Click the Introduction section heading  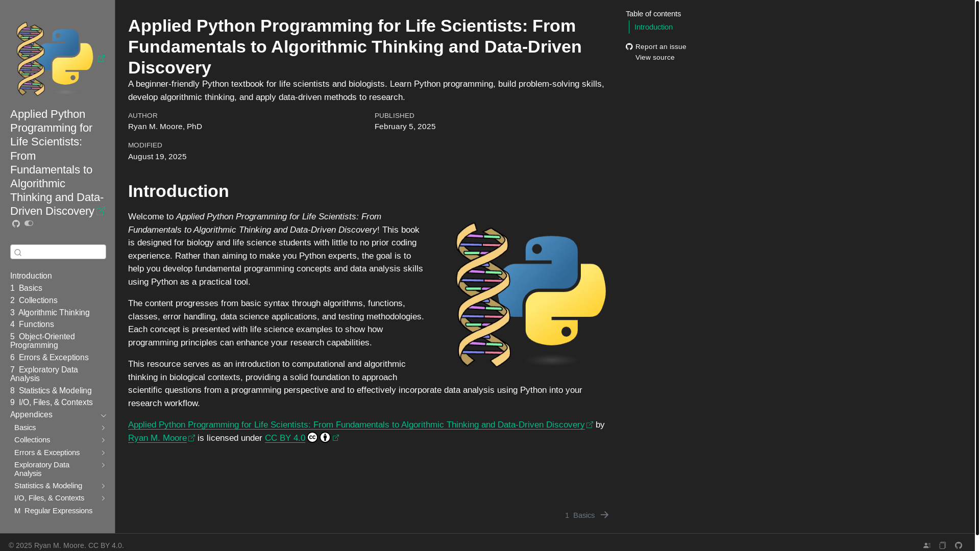coord(179,191)
